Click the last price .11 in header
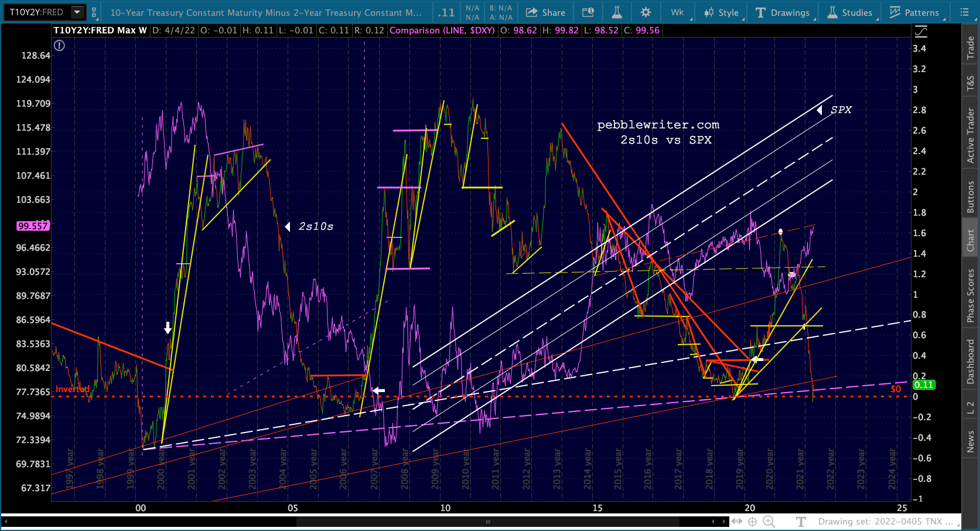This screenshot has width=980, height=531. (446, 12)
